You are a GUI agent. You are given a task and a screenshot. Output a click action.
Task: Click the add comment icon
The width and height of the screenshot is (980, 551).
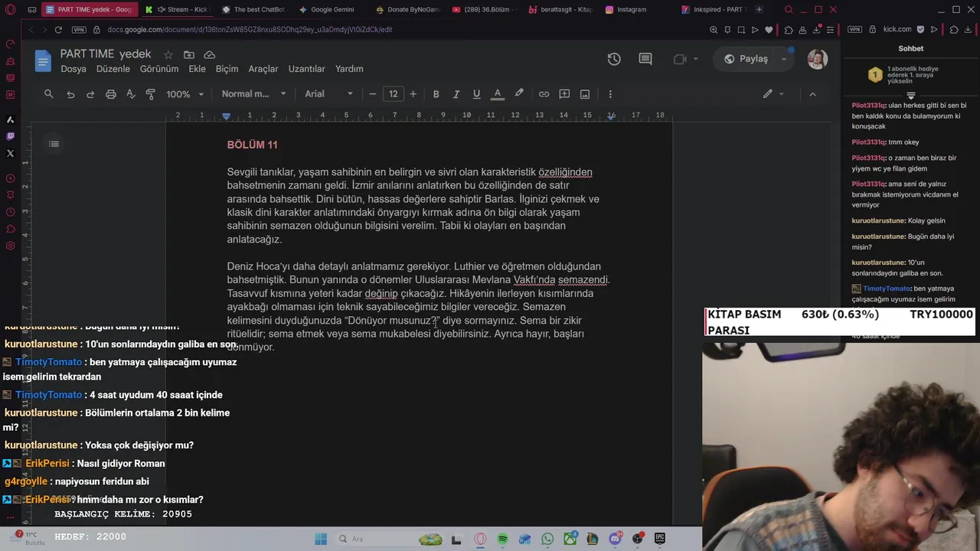[x=564, y=94]
